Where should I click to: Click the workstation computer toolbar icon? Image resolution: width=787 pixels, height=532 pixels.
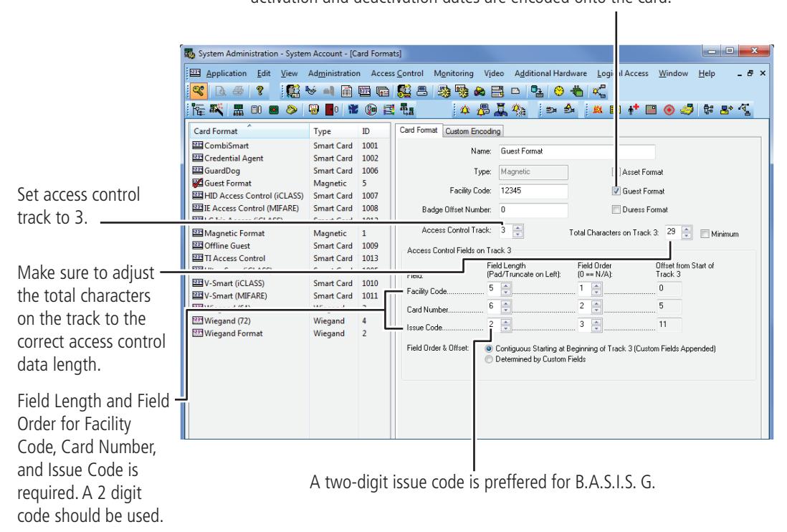(x=422, y=91)
